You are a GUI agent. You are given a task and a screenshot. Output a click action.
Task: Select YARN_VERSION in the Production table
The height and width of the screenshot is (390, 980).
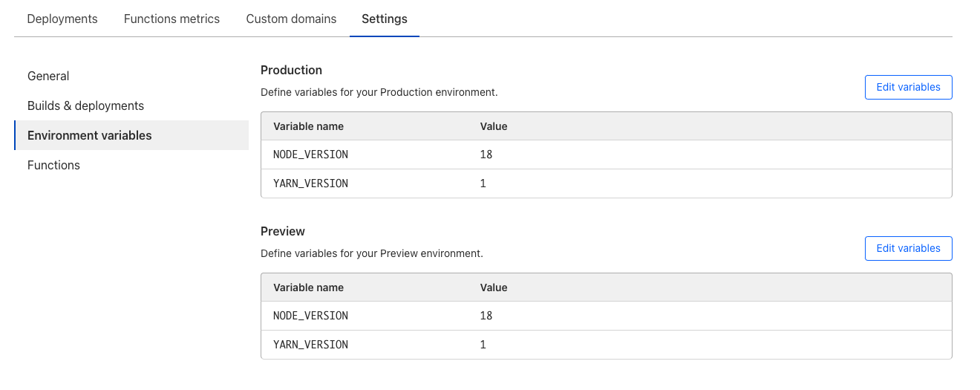pyautogui.click(x=310, y=183)
